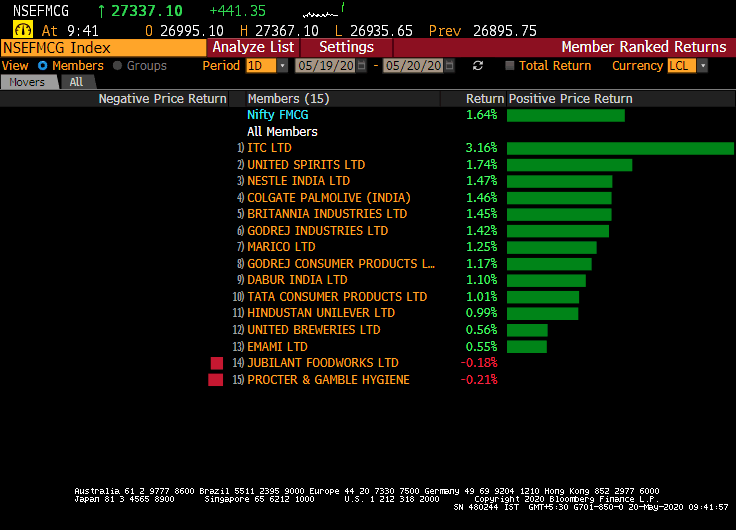Open the ITC LTD member row
The height and width of the screenshot is (530, 736).
[269, 148]
